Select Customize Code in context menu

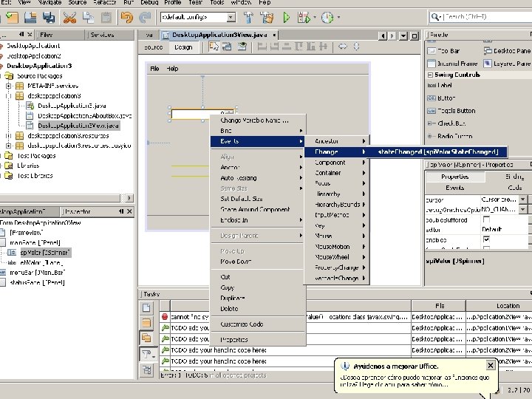click(241, 324)
